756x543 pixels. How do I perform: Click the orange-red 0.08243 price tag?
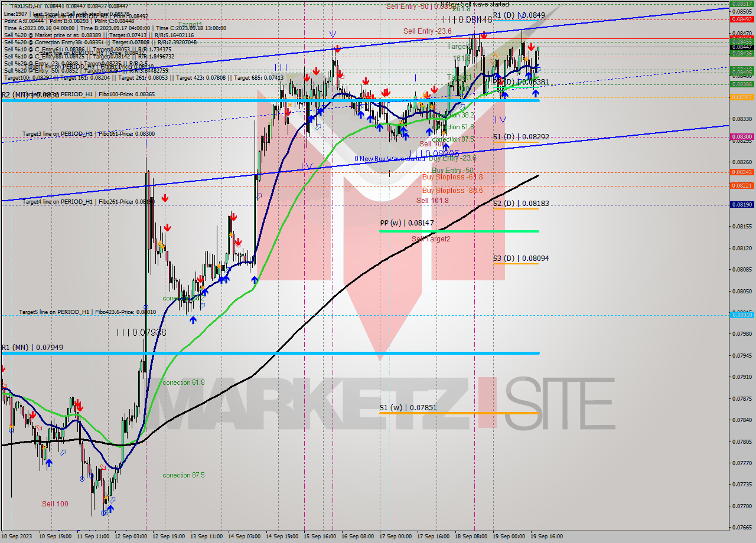742,172
